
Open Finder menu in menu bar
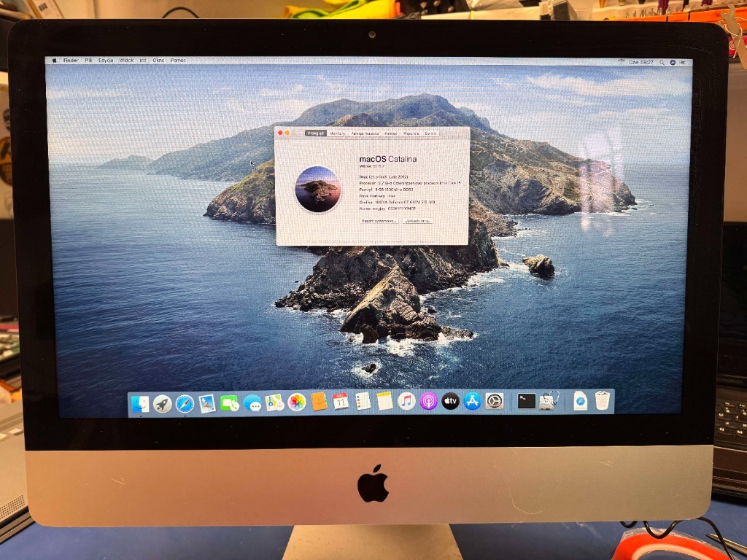71,61
